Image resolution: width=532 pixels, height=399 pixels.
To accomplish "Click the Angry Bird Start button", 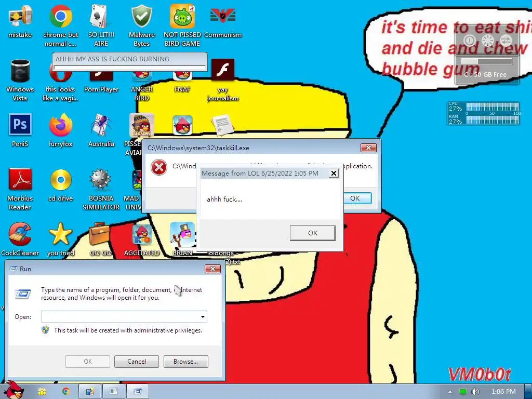I will click(14, 390).
